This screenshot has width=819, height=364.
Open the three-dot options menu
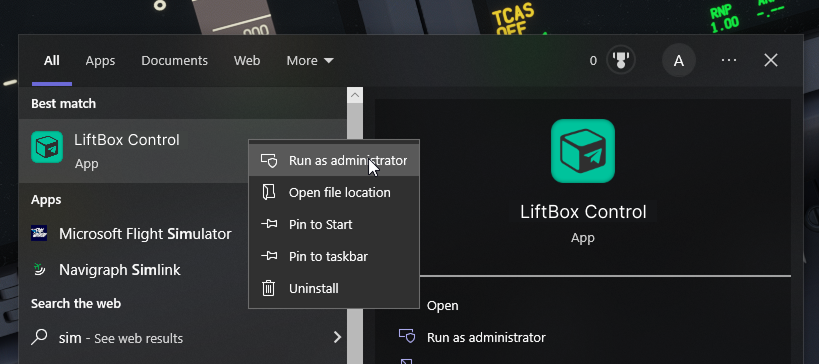(729, 61)
